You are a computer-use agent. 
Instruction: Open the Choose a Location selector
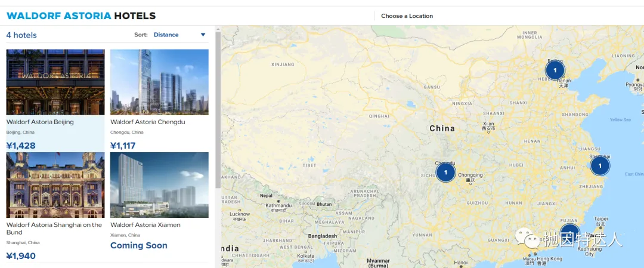pyautogui.click(x=407, y=16)
